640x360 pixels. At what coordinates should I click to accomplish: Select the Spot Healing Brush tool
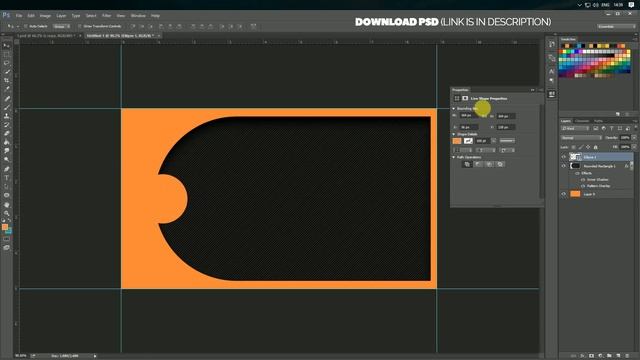click(7, 98)
